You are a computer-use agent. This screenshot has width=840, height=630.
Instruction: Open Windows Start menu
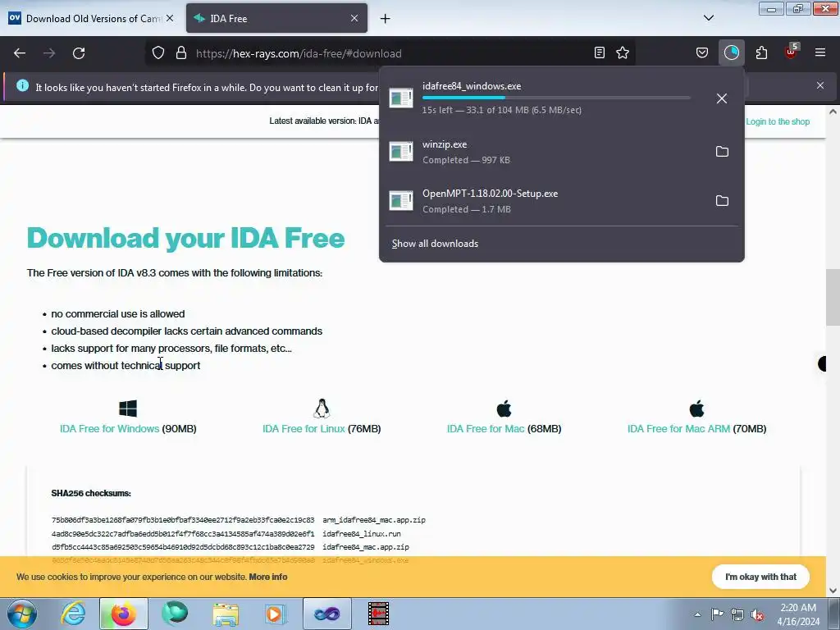22,614
